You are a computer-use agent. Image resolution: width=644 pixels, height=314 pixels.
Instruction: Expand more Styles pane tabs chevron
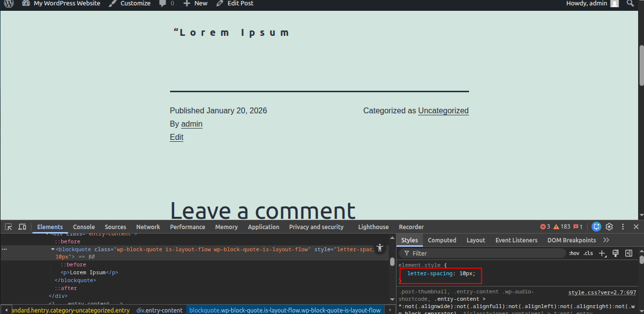[x=606, y=240]
